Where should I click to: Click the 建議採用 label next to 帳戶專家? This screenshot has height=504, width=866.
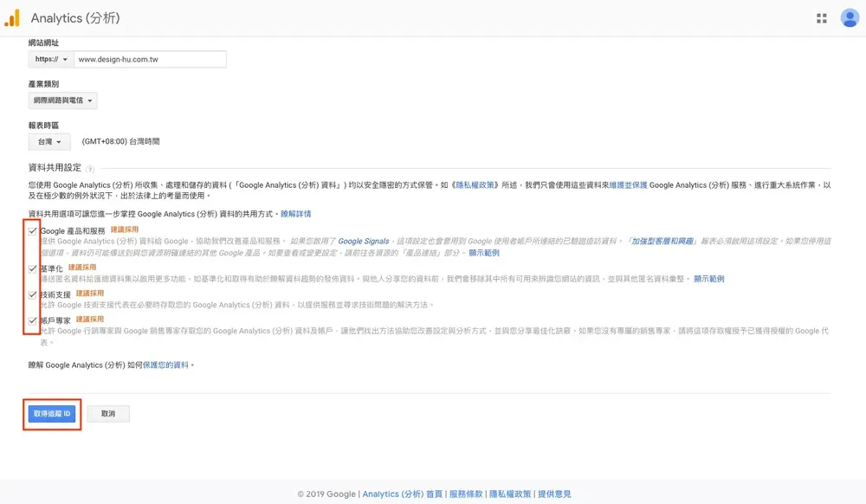(89, 319)
